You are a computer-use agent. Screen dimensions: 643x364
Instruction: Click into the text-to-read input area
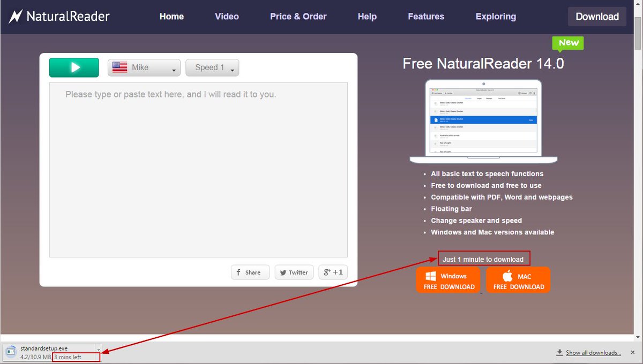(x=198, y=170)
